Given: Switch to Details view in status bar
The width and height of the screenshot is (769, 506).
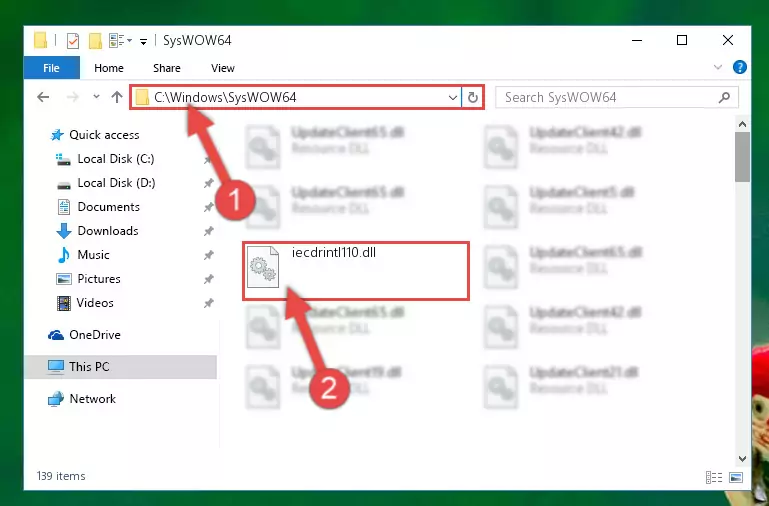Looking at the screenshot, I should pos(714,477).
